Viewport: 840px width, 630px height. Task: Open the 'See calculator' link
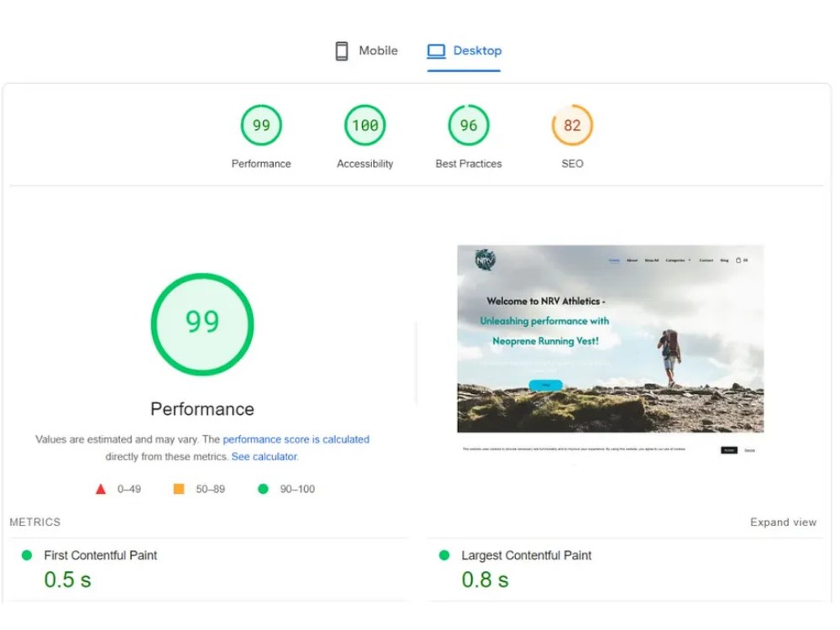click(x=264, y=456)
